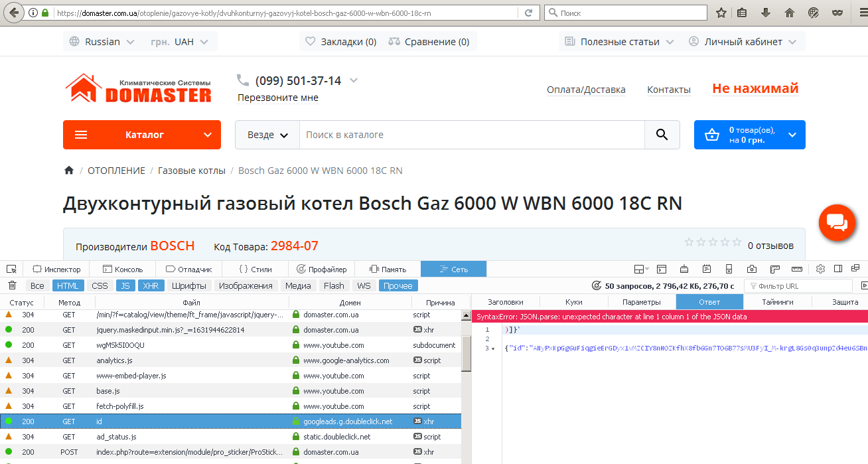The width and height of the screenshot is (868, 464).
Task: Toggle the 'Шрифты' request filter
Action: 189,285
